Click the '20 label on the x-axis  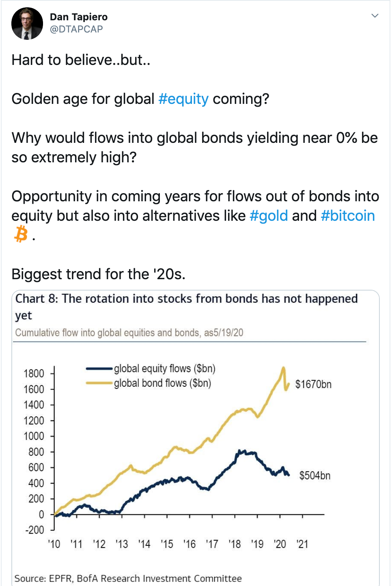tap(280, 544)
